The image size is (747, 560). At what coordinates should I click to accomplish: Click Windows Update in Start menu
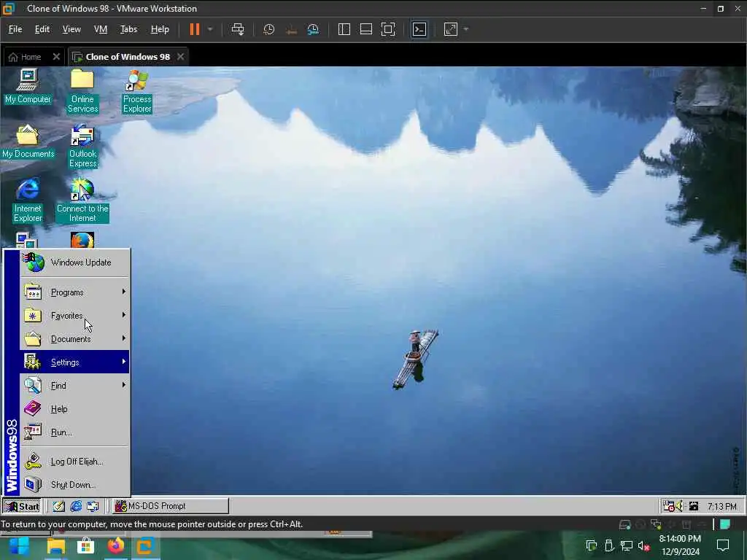click(x=74, y=262)
